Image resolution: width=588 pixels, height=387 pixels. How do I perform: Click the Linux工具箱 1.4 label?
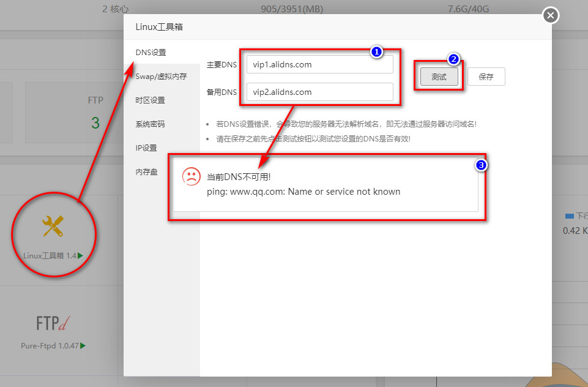(x=50, y=256)
